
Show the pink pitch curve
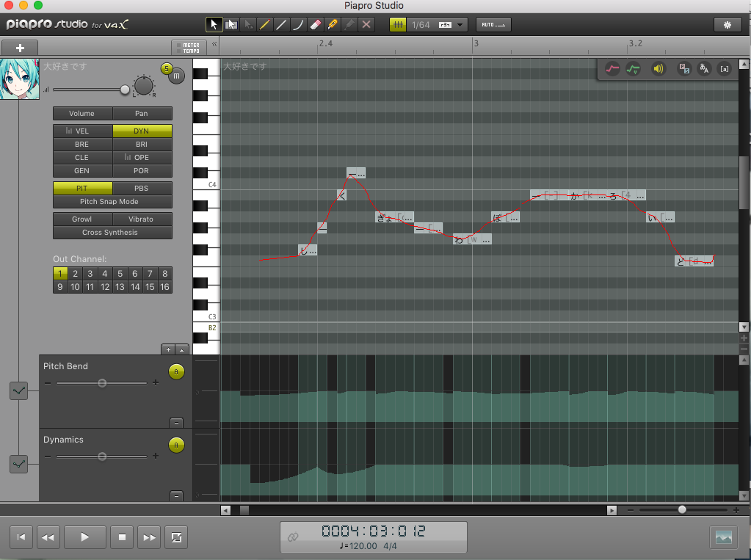pos(612,69)
